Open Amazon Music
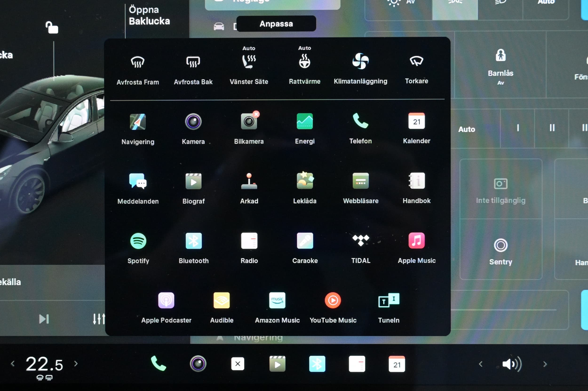The width and height of the screenshot is (588, 391). tap(277, 300)
